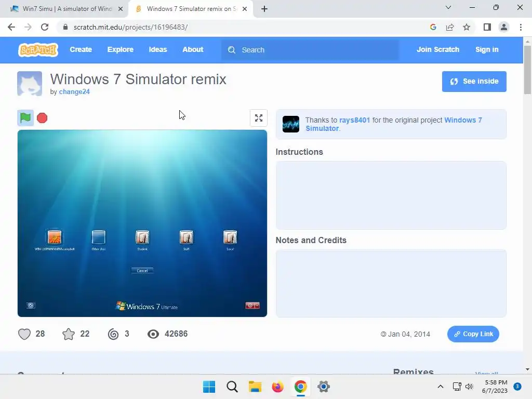Click the page vertical scrollbar thumb
Viewport: 532px width, 399px height.
click(x=527, y=70)
